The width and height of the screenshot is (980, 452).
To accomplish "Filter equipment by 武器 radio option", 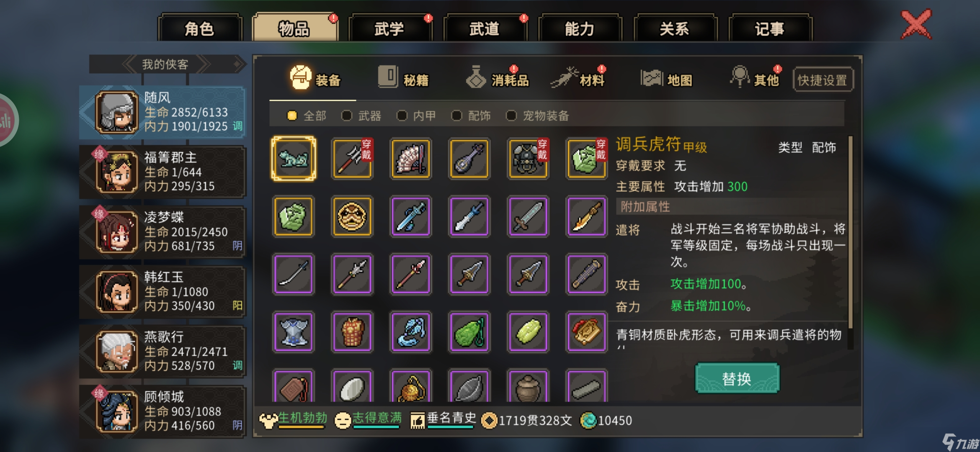I will 361,116.
